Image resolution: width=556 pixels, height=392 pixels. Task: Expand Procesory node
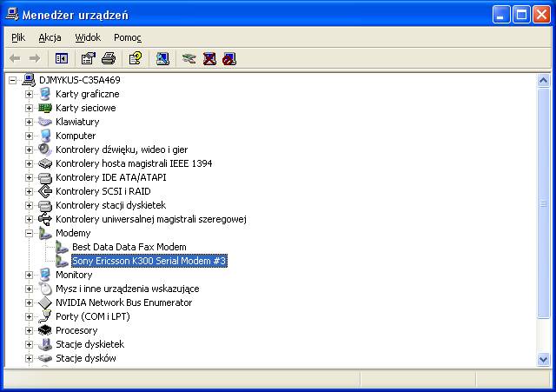point(29,330)
